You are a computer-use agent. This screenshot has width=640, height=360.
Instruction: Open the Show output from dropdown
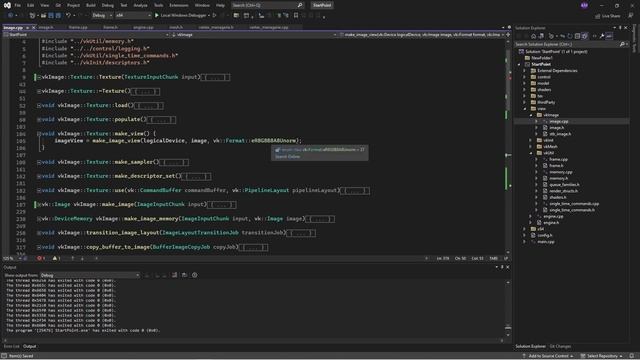pos(89,275)
